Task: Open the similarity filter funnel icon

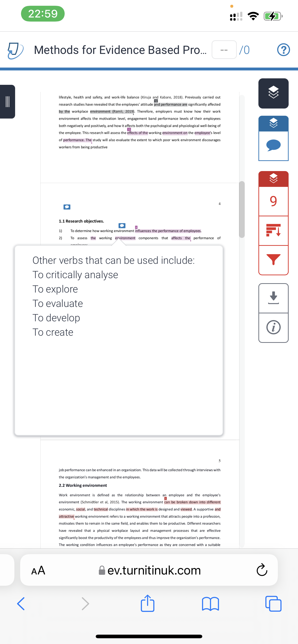Action: coord(273,260)
